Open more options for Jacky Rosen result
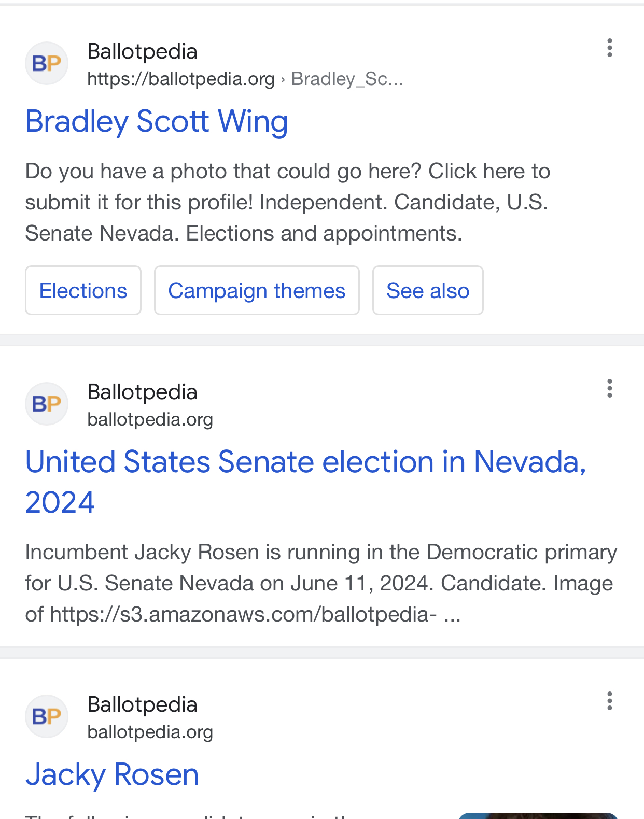This screenshot has width=644, height=819. point(610,701)
